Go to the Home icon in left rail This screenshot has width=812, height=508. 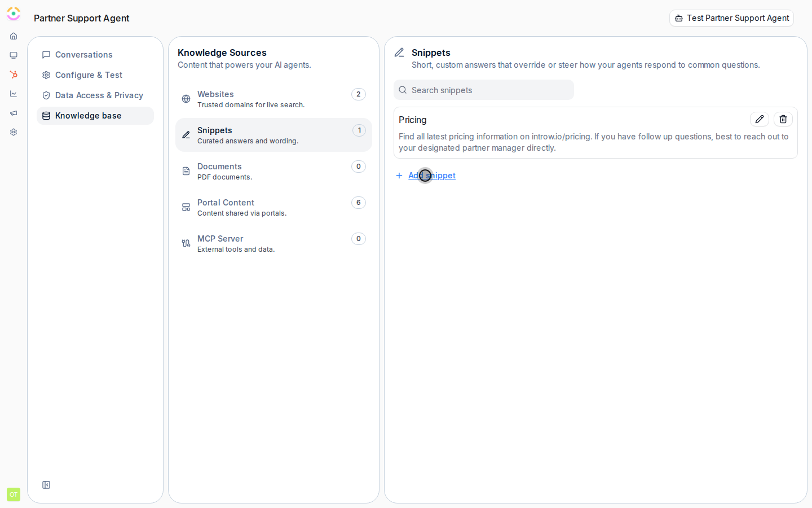14,36
